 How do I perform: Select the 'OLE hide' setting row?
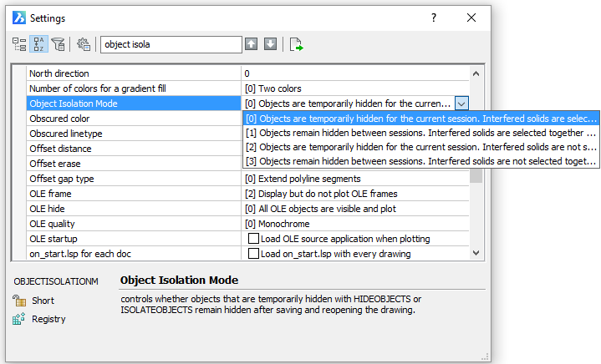click(x=134, y=209)
